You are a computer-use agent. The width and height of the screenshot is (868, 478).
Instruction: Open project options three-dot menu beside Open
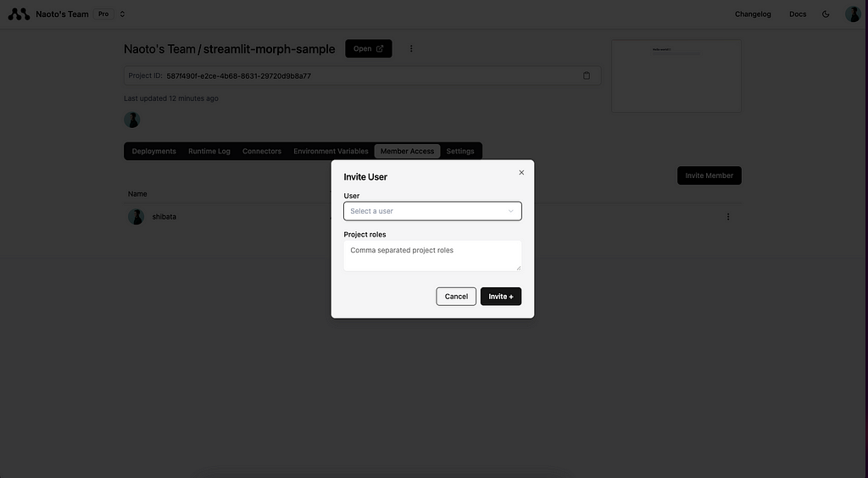click(x=411, y=48)
